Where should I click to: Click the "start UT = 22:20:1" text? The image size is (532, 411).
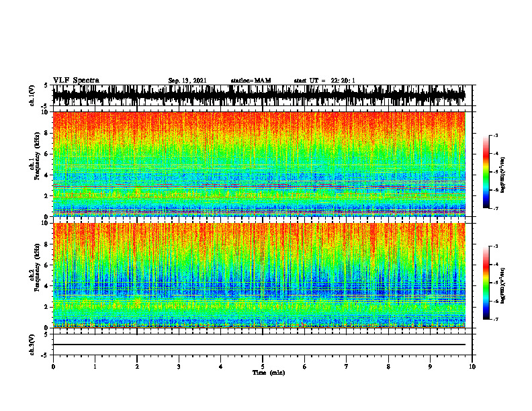pos(324,81)
